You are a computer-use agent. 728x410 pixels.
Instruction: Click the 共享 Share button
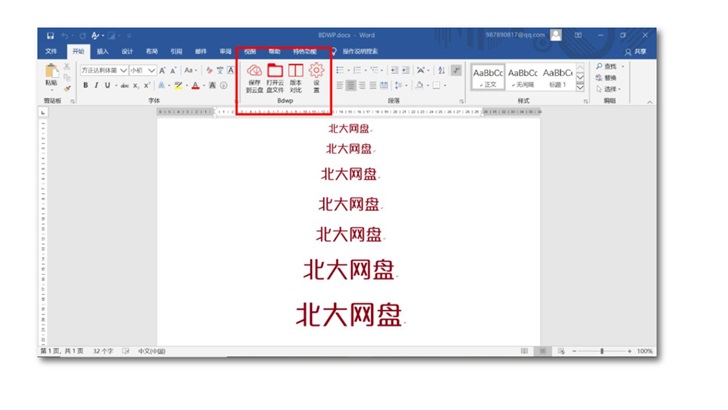pos(636,52)
